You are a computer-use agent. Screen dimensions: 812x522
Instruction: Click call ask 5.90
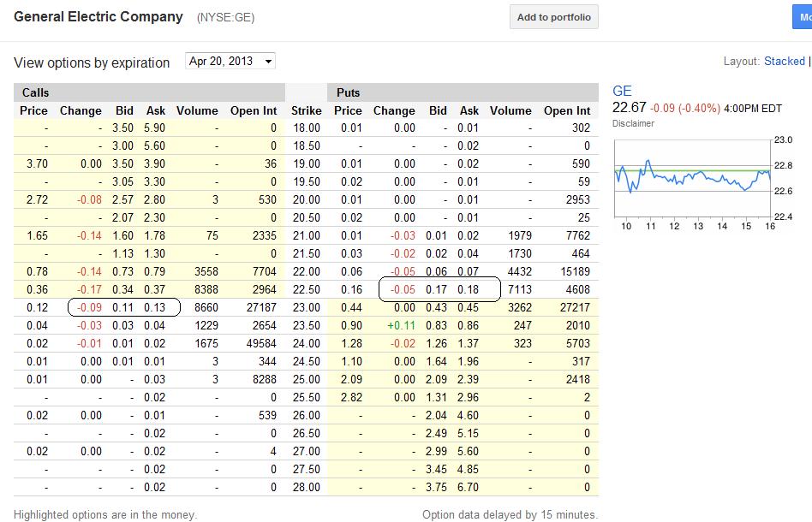point(154,128)
